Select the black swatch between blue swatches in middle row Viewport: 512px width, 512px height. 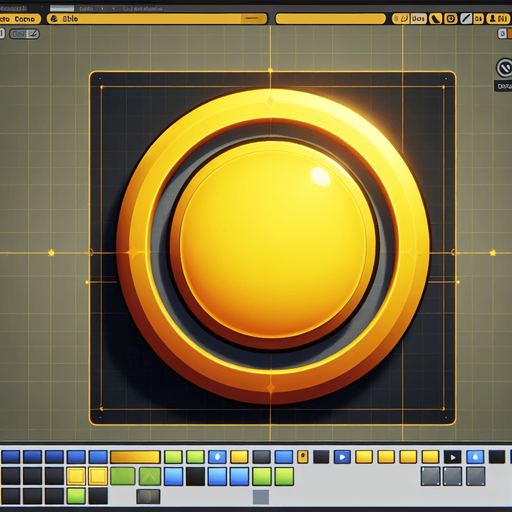coord(195,476)
